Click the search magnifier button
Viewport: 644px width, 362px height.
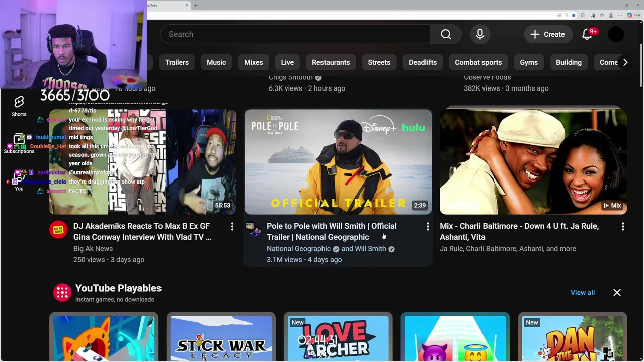click(x=446, y=34)
